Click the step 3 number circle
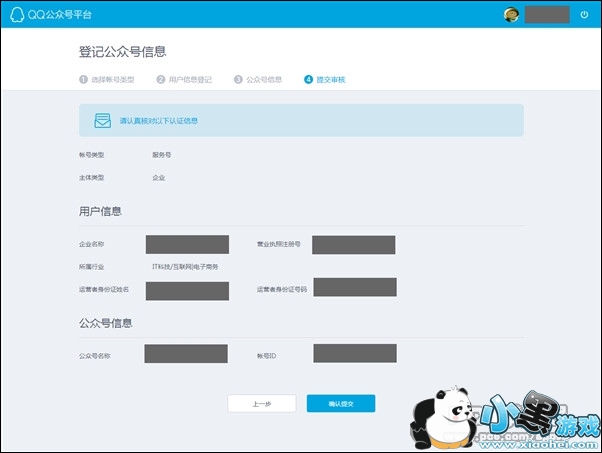This screenshot has height=453, width=602. (x=238, y=79)
